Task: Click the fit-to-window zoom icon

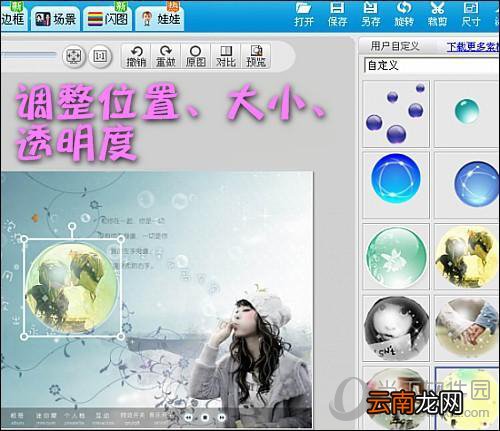Action: coord(74,56)
